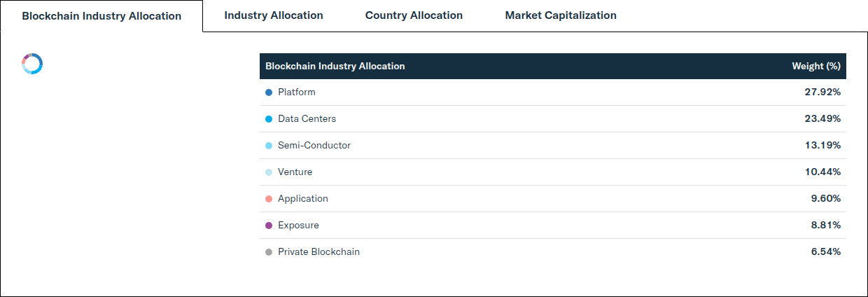
Task: Click the Blockchain Industry Allocation table header
Action: tap(335, 66)
